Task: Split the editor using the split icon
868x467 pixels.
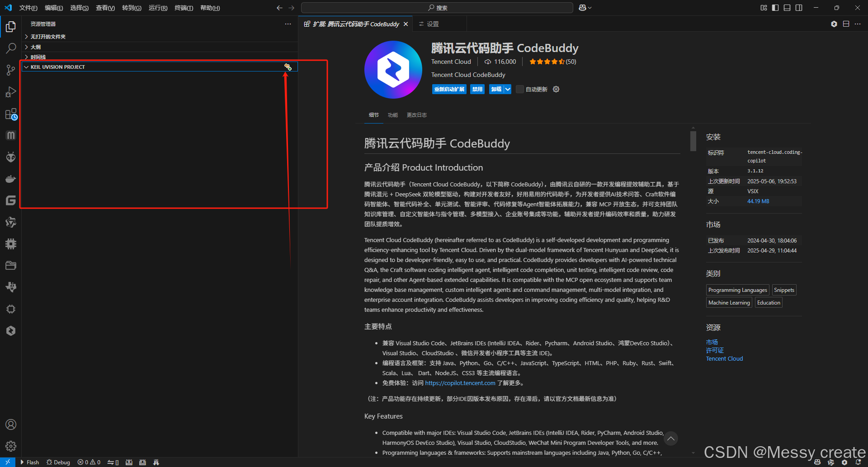Action: pos(846,24)
